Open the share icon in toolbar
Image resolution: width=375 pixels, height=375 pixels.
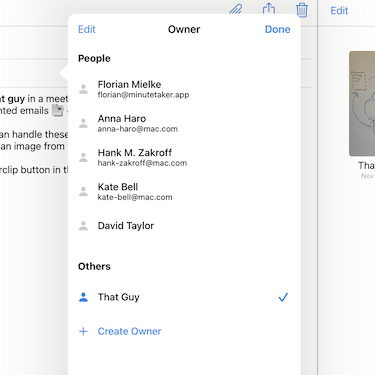point(269,8)
